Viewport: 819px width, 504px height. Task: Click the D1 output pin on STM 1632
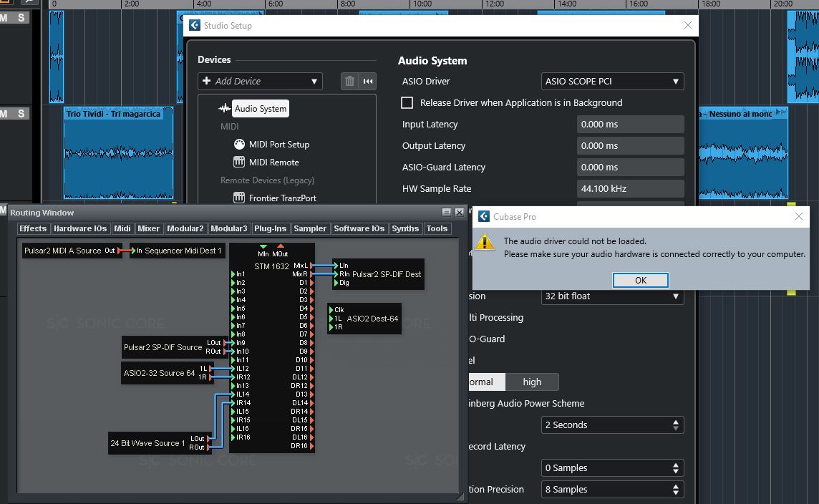[x=312, y=283]
